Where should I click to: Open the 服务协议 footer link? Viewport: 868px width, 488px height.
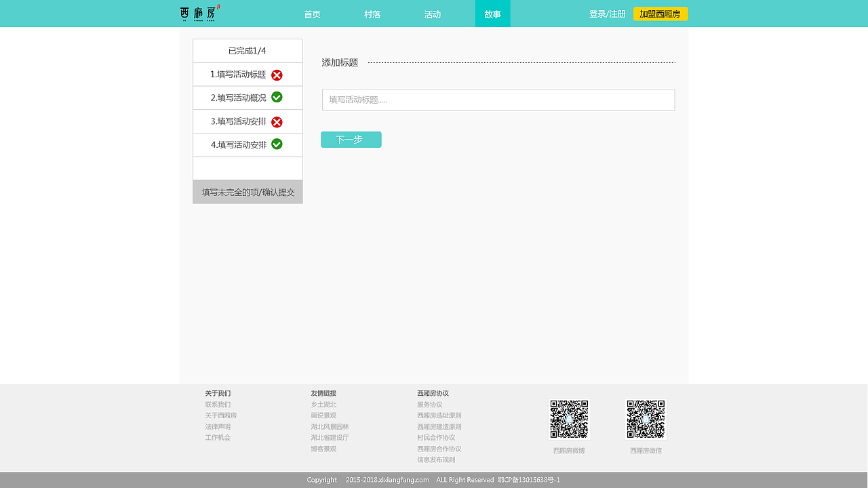click(x=430, y=405)
